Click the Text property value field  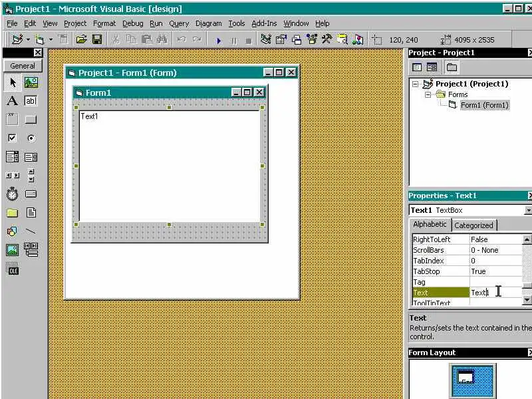pos(495,293)
